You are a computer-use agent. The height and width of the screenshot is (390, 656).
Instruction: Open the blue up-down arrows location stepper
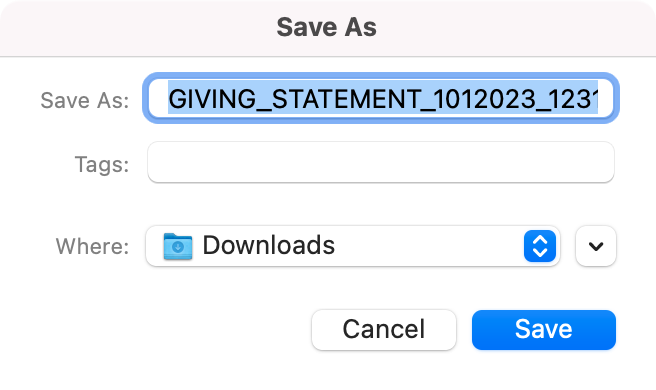pyautogui.click(x=540, y=246)
